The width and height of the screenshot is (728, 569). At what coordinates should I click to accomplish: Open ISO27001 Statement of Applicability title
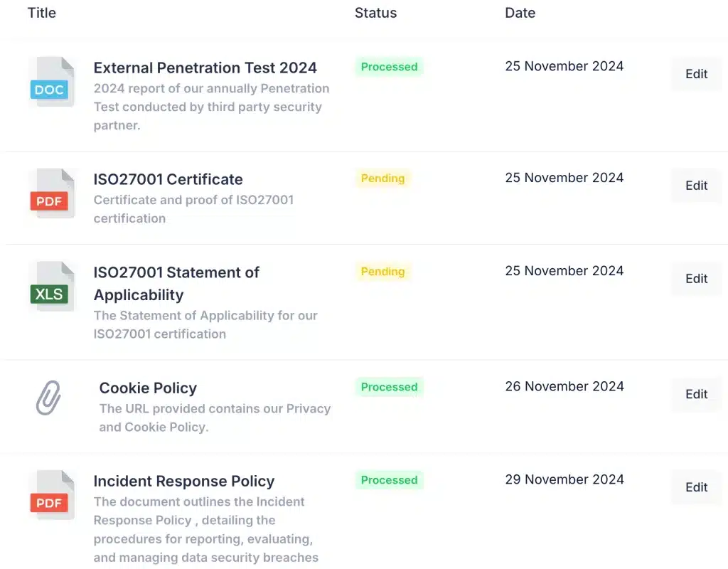176,283
